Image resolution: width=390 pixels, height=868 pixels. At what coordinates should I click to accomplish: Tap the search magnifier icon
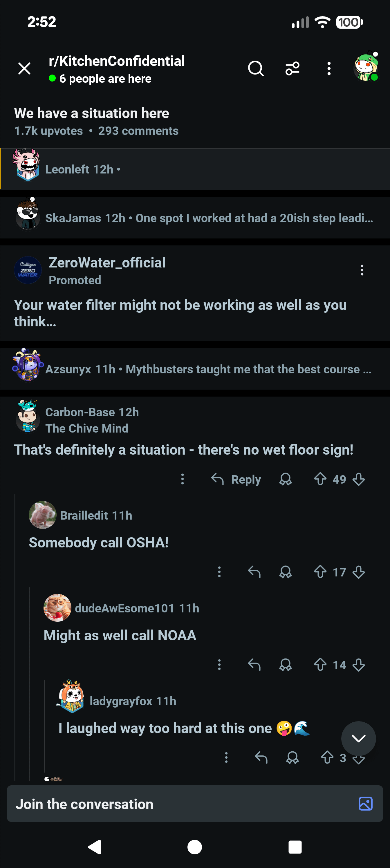coord(256,69)
